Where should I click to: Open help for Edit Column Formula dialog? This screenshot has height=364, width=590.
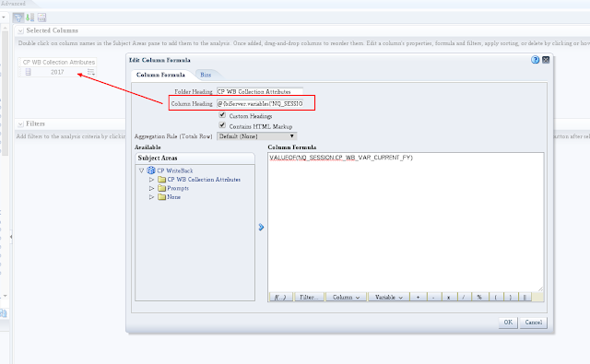[535, 60]
